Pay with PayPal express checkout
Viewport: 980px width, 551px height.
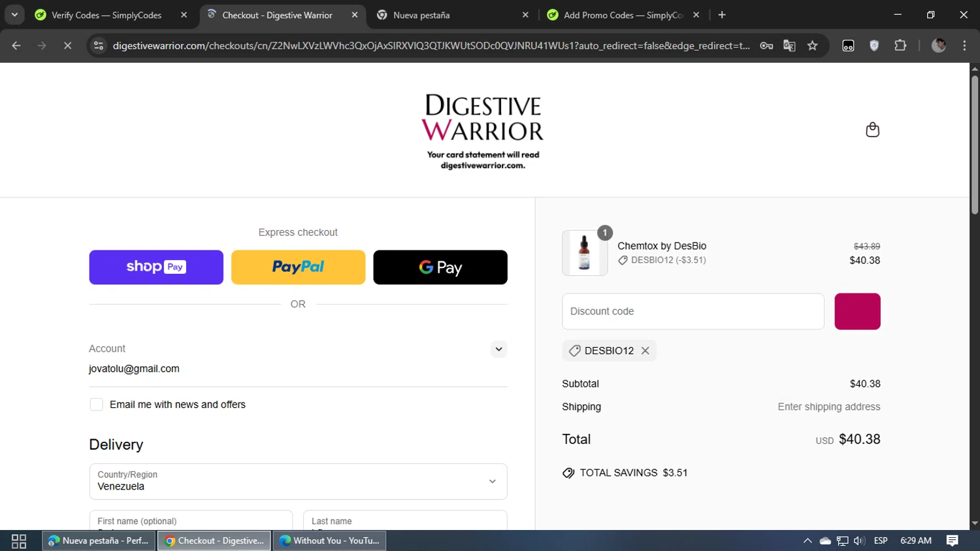pyautogui.click(x=298, y=267)
